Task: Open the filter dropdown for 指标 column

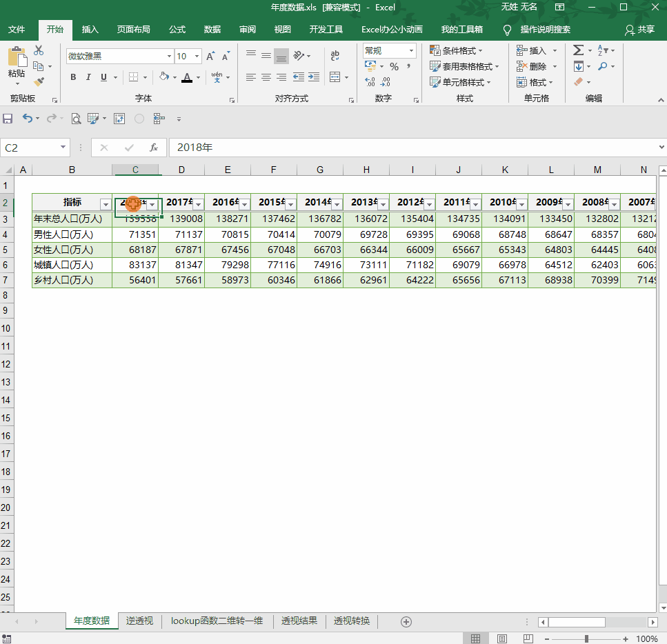Action: [106, 205]
